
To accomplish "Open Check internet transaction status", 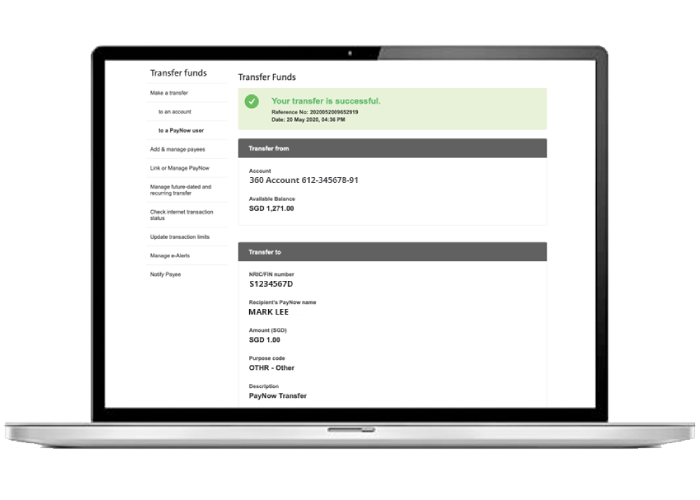I will pos(182,215).
